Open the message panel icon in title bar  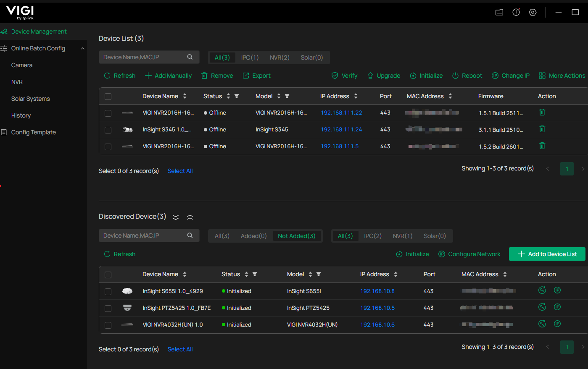pos(499,12)
